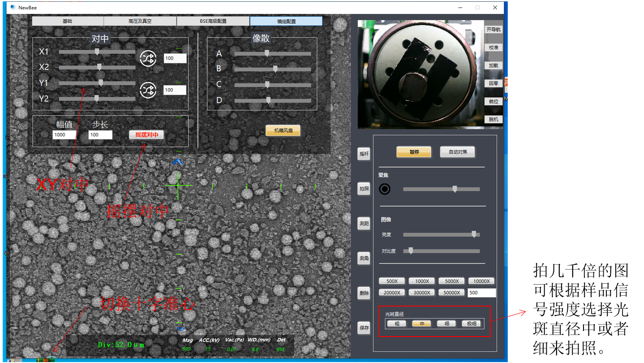Select 极细 spot diameter option
Image resolution: width=644 pixels, height=363 pixels.
[x=471, y=324]
